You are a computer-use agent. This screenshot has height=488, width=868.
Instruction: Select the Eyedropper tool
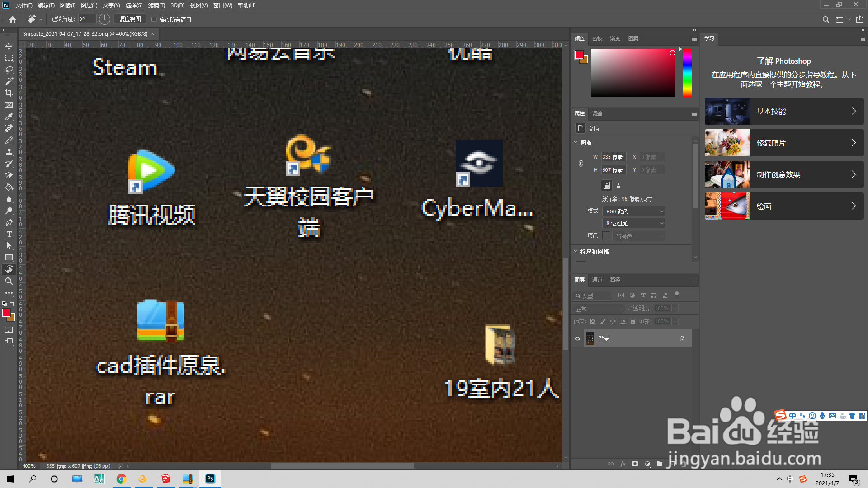click(9, 117)
